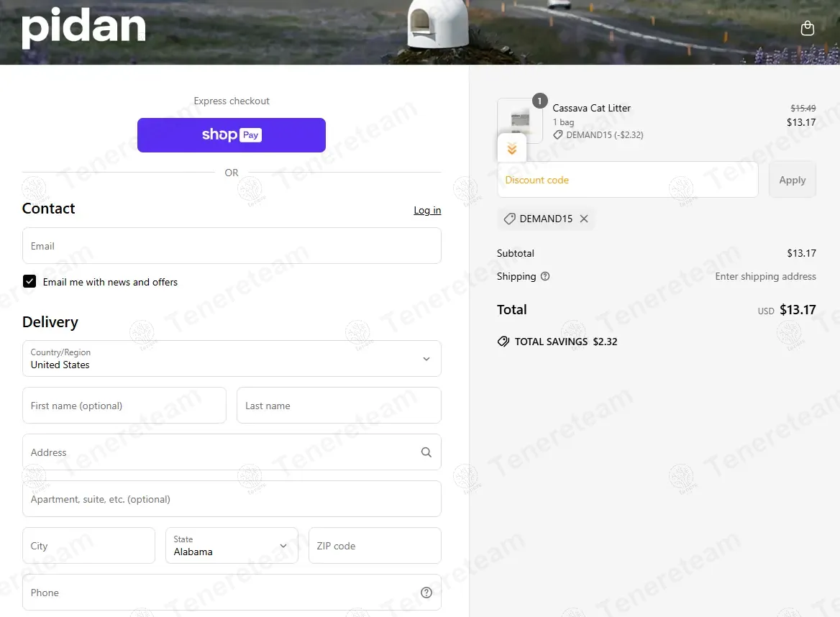Focus the ZIP code field
Screen dimensions: 840x617
pos(375,545)
